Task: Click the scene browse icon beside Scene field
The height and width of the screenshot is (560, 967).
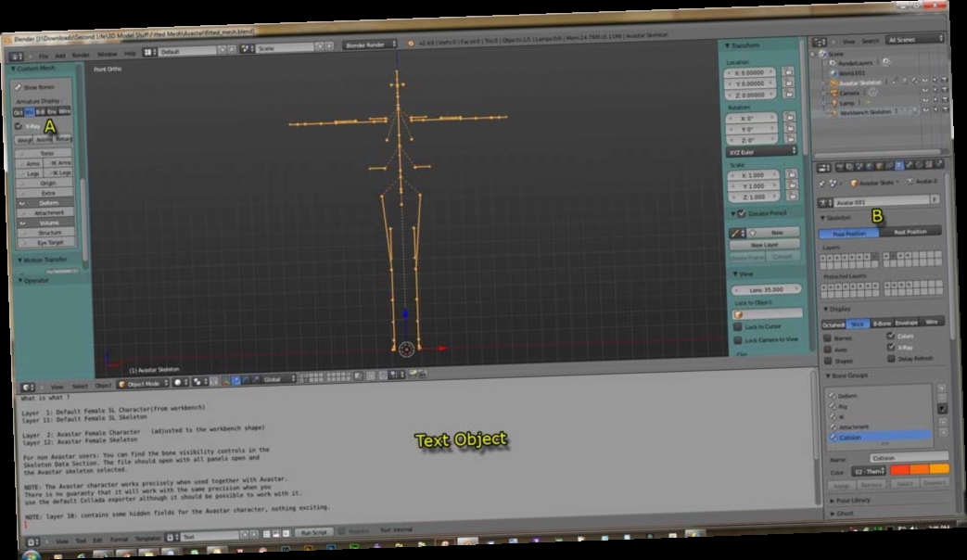Action: tap(247, 48)
